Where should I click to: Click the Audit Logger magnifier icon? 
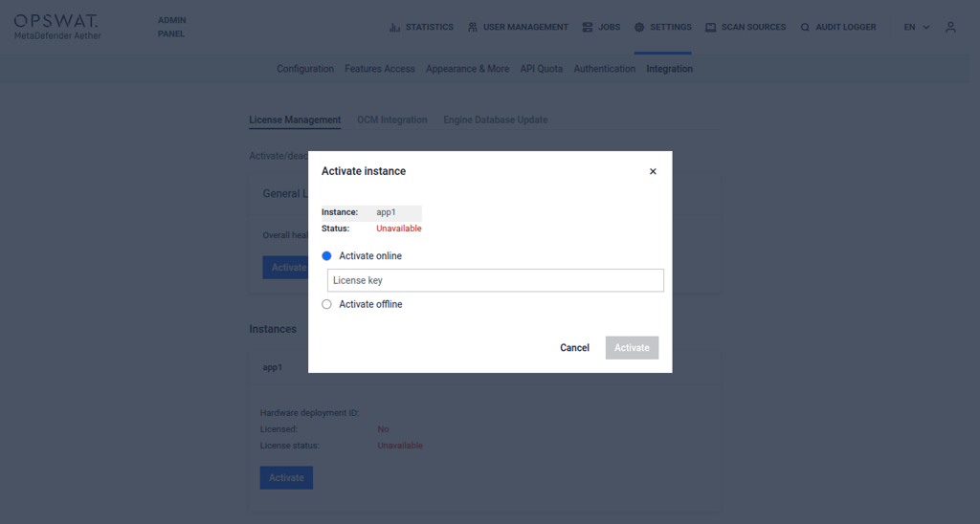[x=805, y=27]
